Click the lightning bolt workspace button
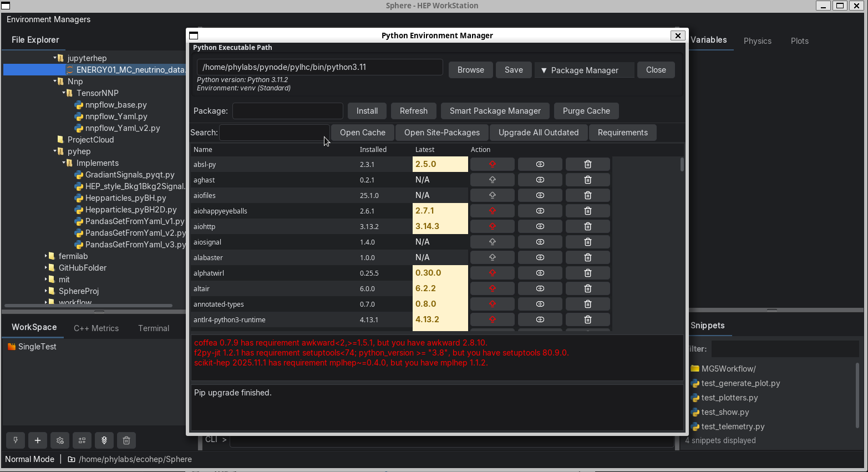The image size is (868, 472). click(x=16, y=440)
